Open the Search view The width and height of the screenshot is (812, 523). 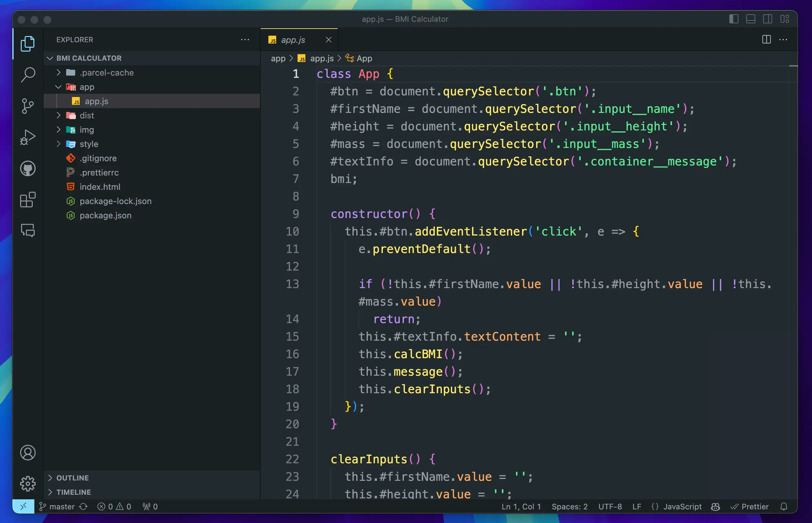[x=28, y=75]
